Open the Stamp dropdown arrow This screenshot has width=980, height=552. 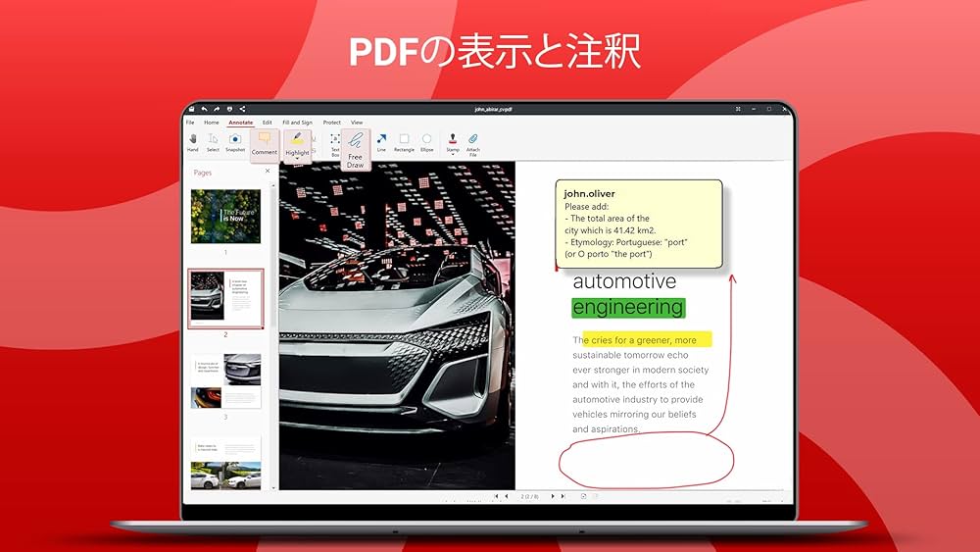coord(453,155)
